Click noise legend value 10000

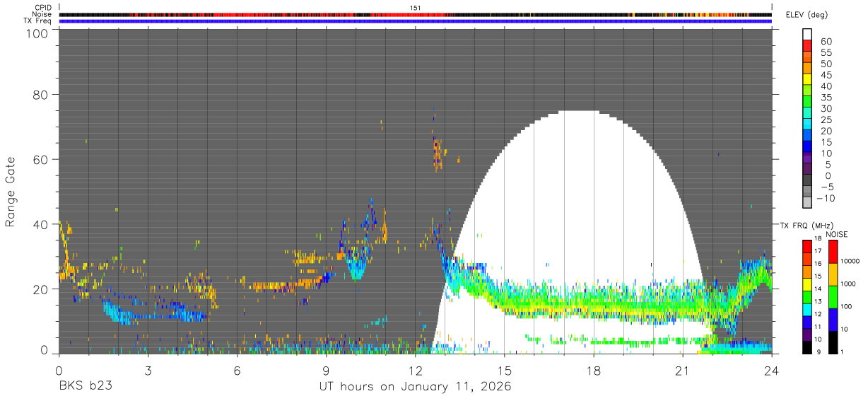(850, 262)
